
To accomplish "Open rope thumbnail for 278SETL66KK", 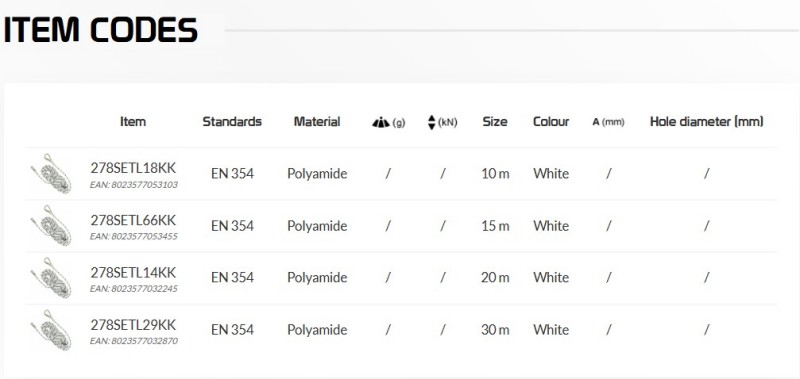I will (x=51, y=225).
